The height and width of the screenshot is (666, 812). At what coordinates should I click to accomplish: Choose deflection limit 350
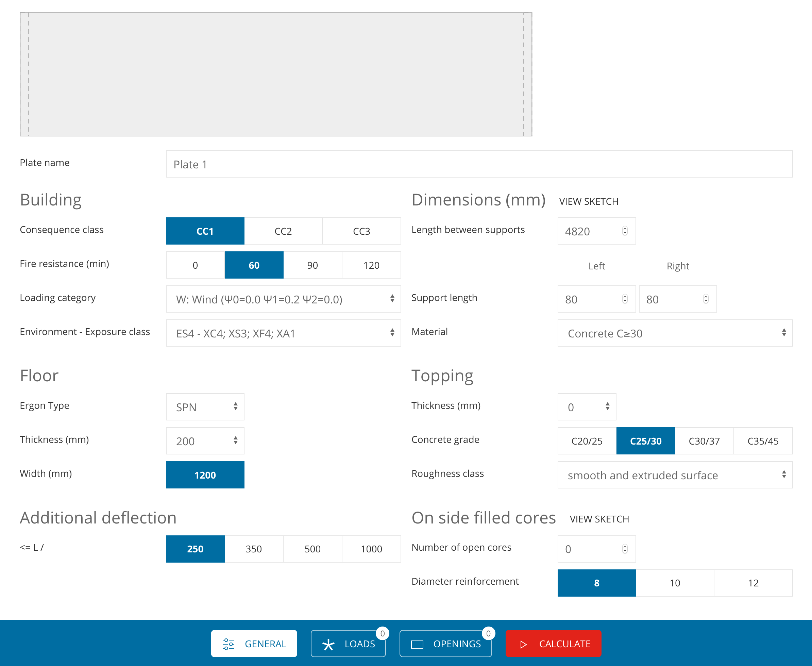coord(254,549)
